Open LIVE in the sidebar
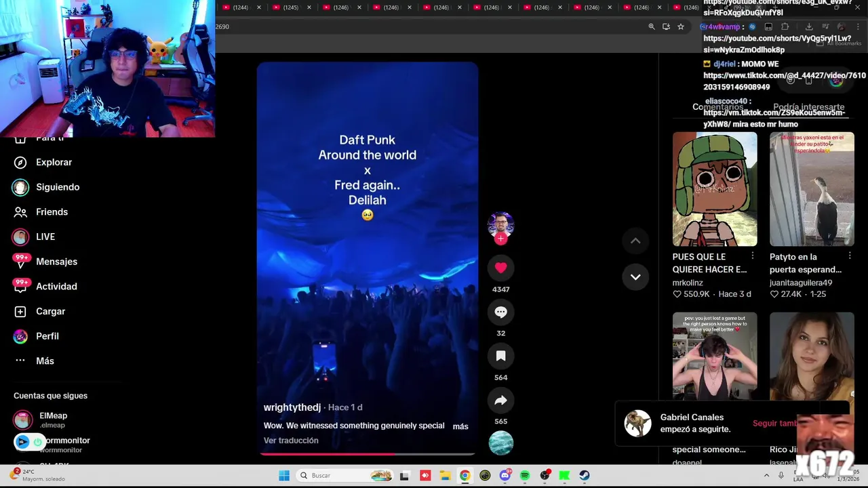The height and width of the screenshot is (488, 868). (x=34, y=237)
